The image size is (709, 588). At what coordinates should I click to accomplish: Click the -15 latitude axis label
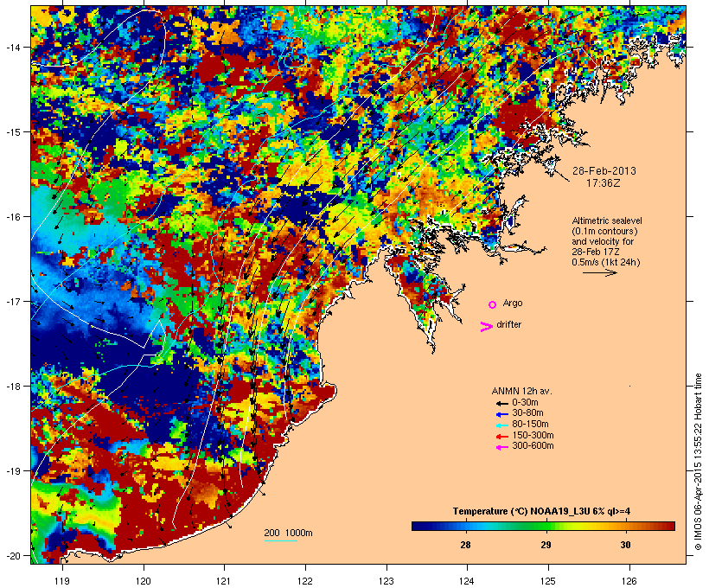pyautogui.click(x=13, y=132)
